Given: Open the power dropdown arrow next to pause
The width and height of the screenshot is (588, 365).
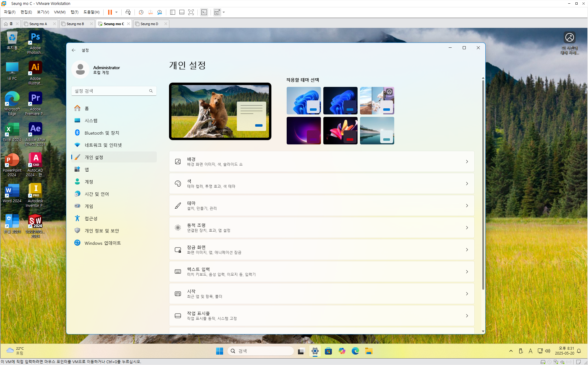Looking at the screenshot, I should click(116, 12).
